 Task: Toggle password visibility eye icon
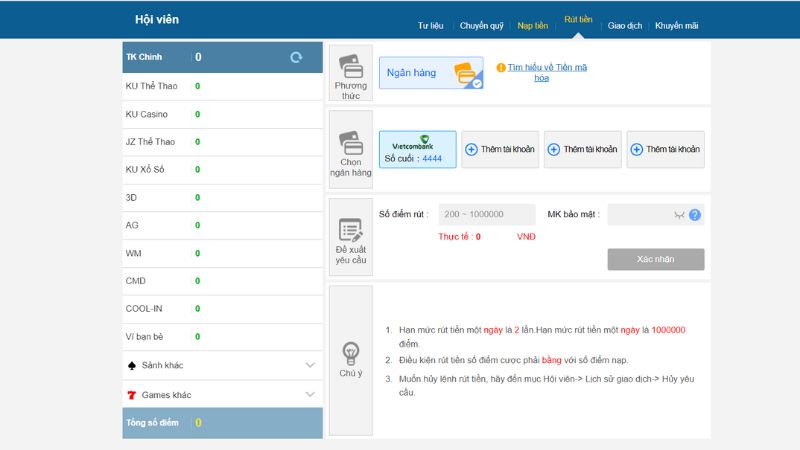coord(679,215)
